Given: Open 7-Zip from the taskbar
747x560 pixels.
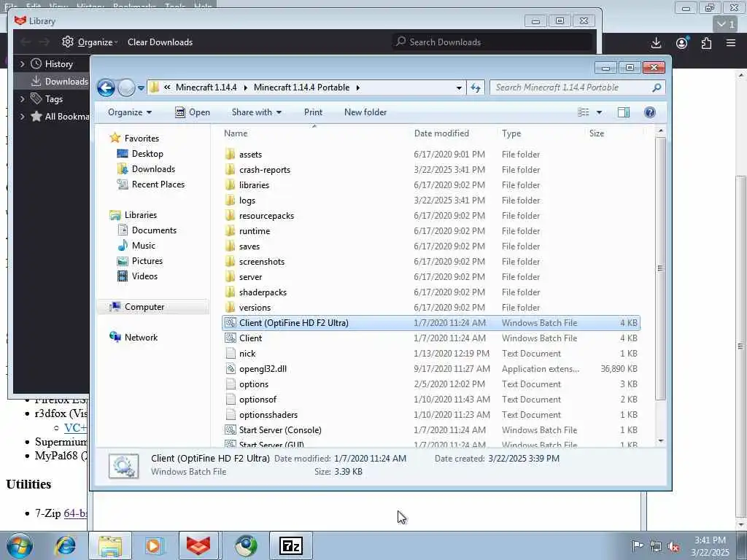Looking at the screenshot, I should click(x=291, y=545).
